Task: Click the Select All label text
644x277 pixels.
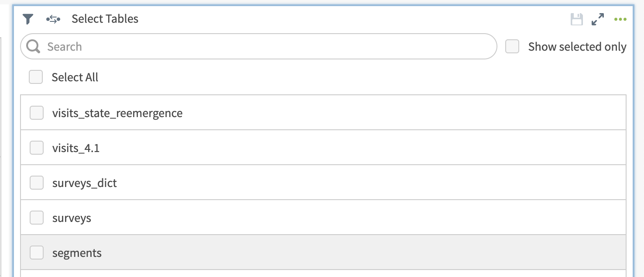Action: point(75,77)
